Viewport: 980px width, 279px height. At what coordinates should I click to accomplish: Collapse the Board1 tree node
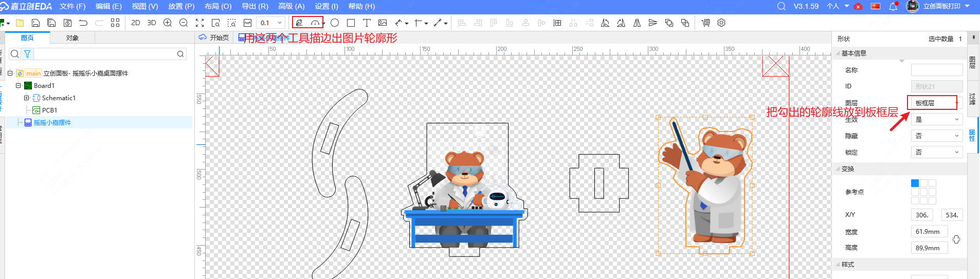coord(18,86)
